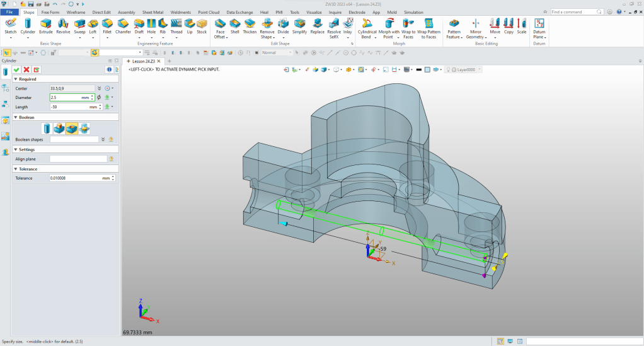This screenshot has height=346, width=644.
Task: Click the black color swatch in view toolbar
Action: point(418,69)
